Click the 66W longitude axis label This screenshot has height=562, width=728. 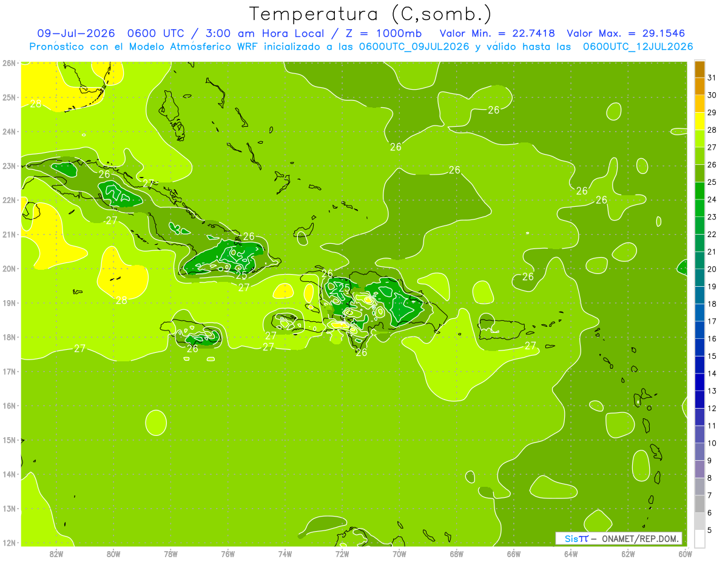pyautogui.click(x=513, y=554)
